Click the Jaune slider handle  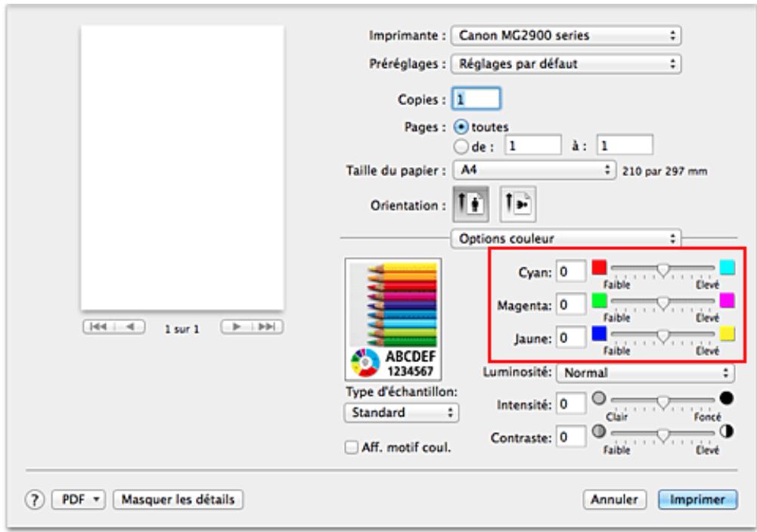point(663,336)
